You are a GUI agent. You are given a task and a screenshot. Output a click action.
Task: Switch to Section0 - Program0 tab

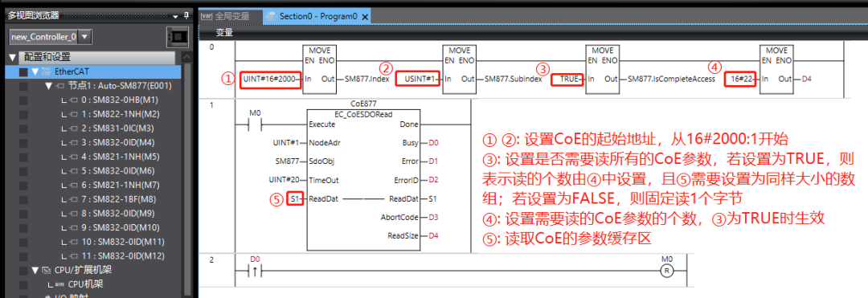[317, 17]
